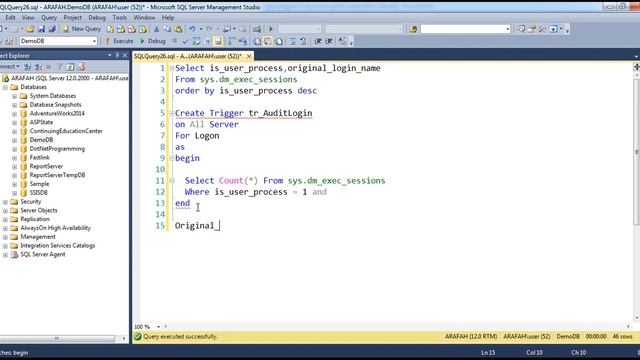This screenshot has width=640, height=360.
Task: Open the Project menu
Action: point(73,18)
